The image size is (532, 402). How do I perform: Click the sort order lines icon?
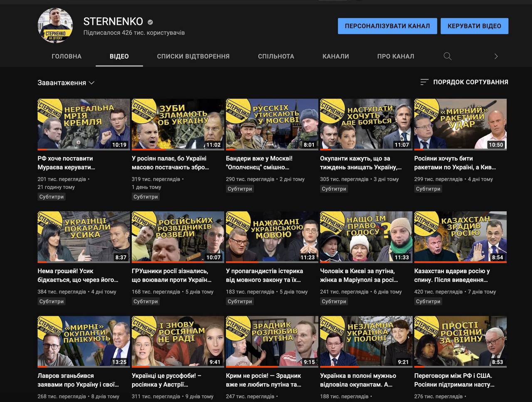tap(424, 82)
